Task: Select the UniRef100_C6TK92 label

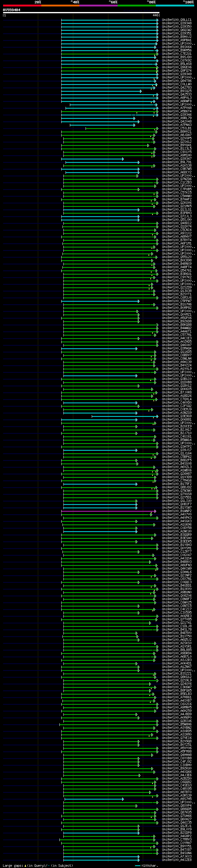Action: [x=176, y=60]
